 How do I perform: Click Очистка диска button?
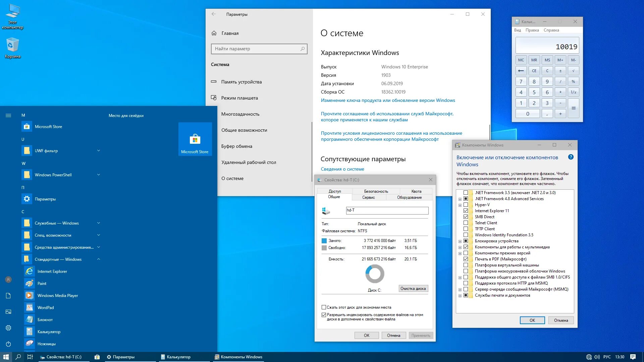pyautogui.click(x=413, y=289)
